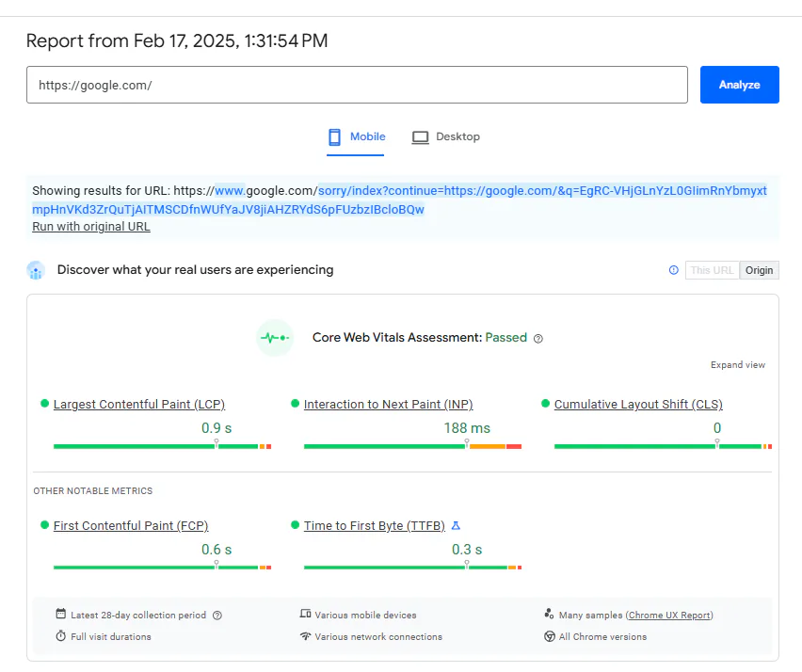Click the highlighted results URL link
Screen dimensions: 802x672
(x=399, y=200)
